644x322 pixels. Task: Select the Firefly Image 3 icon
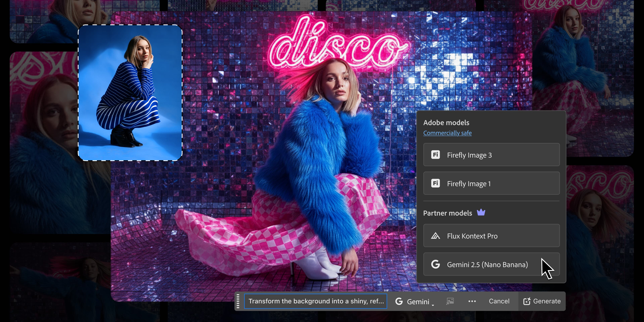[x=436, y=155]
